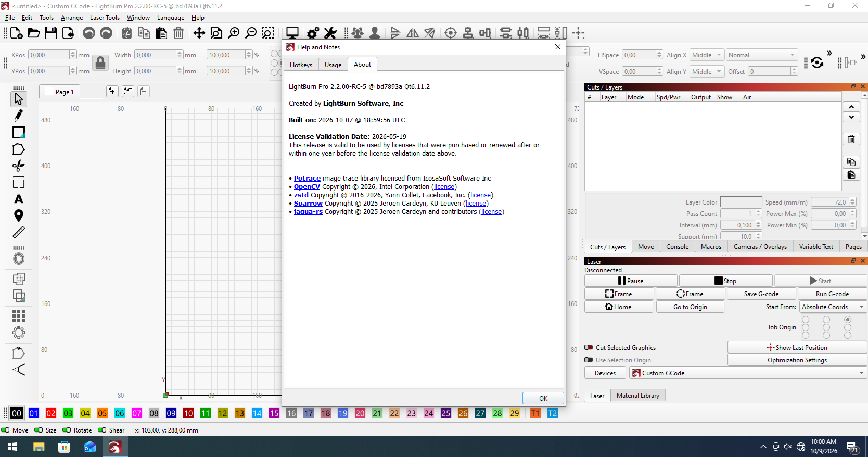Click the Undo arrow icon
Viewport: 868px width, 457px height.
[x=89, y=33]
